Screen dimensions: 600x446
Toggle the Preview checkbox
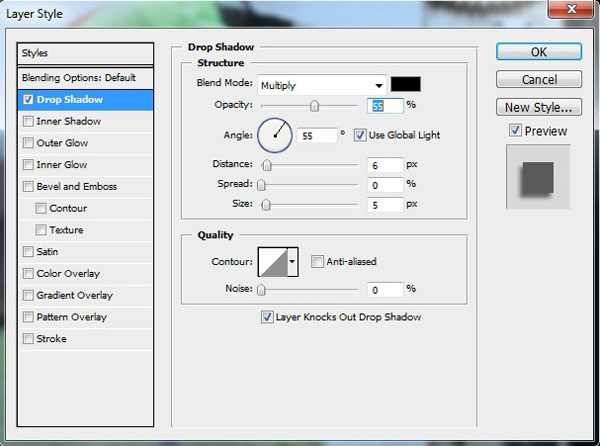[x=515, y=130]
